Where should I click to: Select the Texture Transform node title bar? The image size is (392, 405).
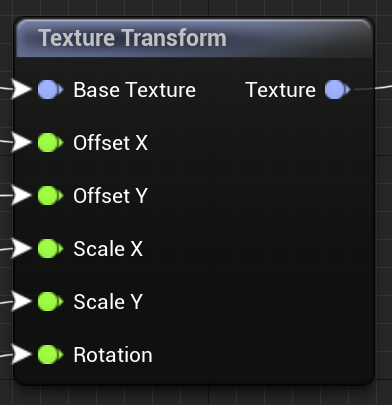tap(194, 38)
